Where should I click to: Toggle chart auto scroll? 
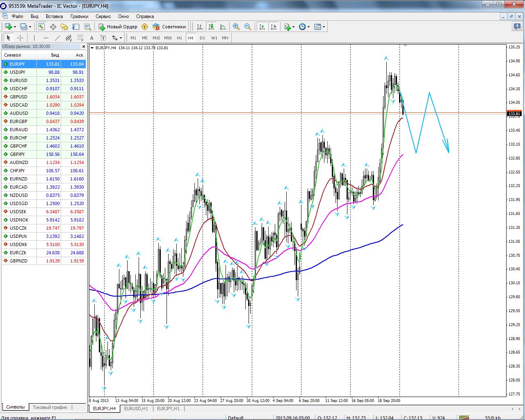point(262,27)
